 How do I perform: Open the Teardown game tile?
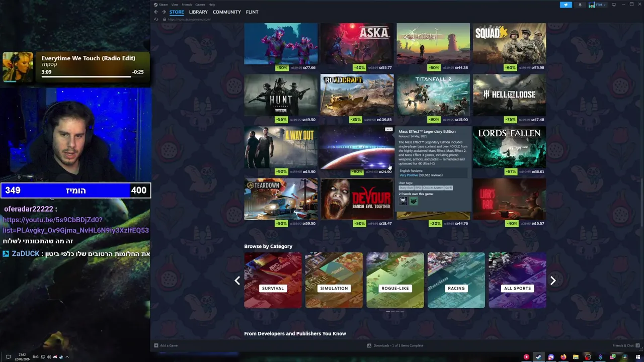pyautogui.click(x=281, y=200)
